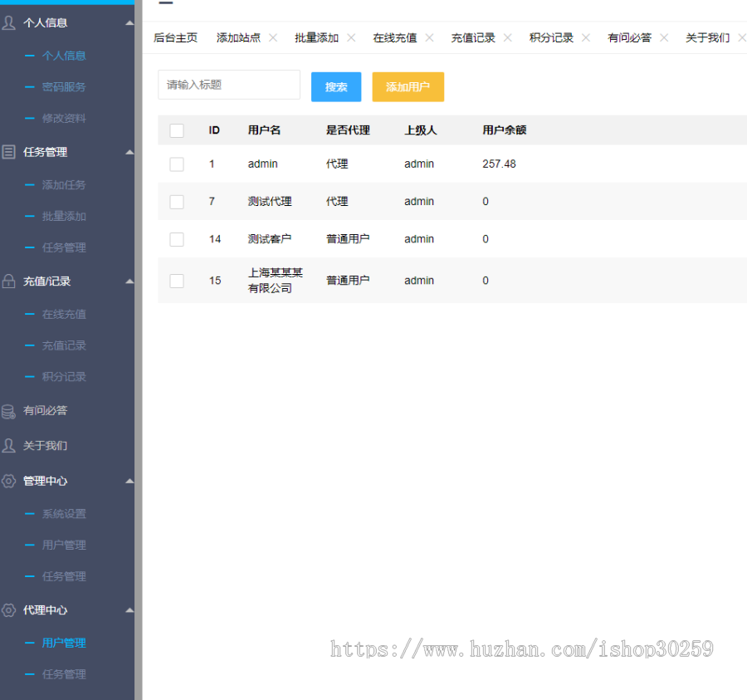Collapse the 任务管理 sidebar group arrow
This screenshot has width=747, height=700.
point(129,153)
